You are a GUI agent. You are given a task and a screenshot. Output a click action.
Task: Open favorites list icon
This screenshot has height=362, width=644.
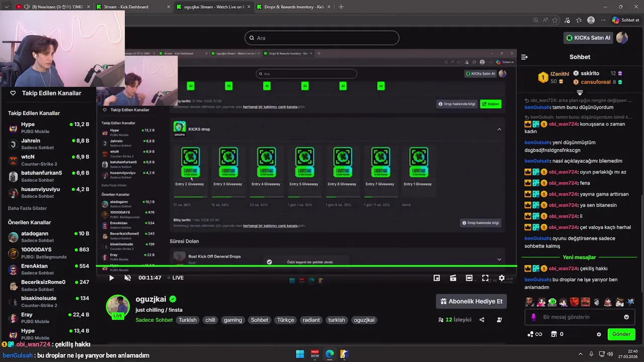[x=579, y=20]
